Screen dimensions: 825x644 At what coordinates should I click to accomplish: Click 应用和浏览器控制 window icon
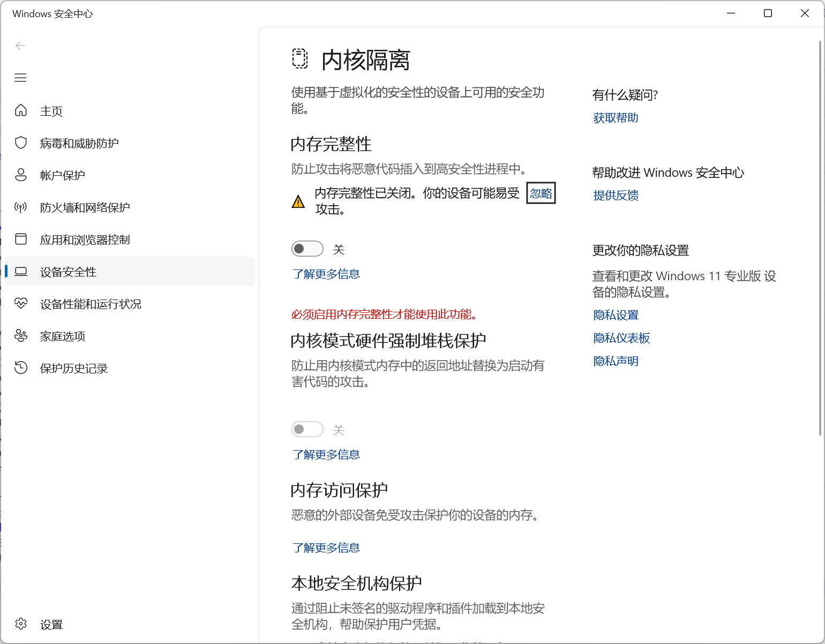[21, 239]
